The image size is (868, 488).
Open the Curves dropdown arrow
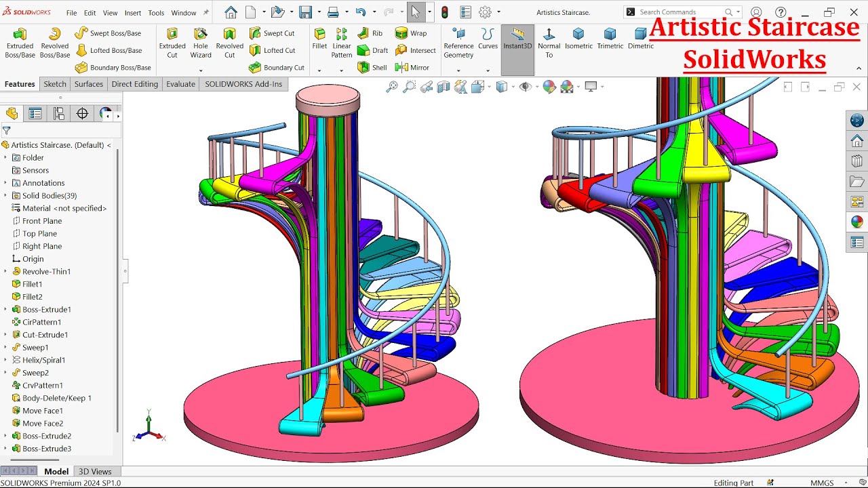(x=488, y=70)
